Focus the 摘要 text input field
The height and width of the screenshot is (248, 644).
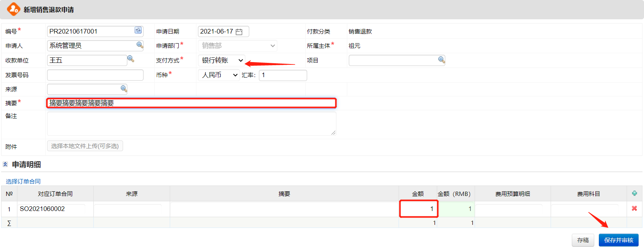(191, 103)
